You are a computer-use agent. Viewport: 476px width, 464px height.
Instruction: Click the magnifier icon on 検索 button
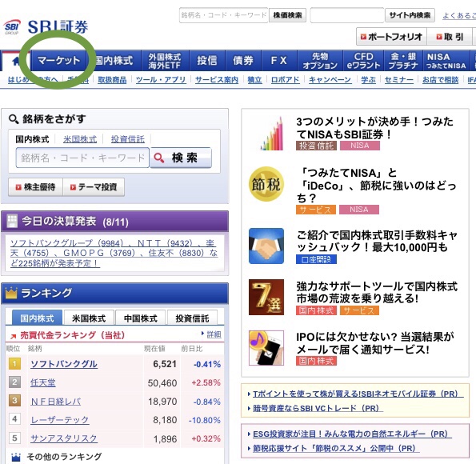(x=158, y=158)
